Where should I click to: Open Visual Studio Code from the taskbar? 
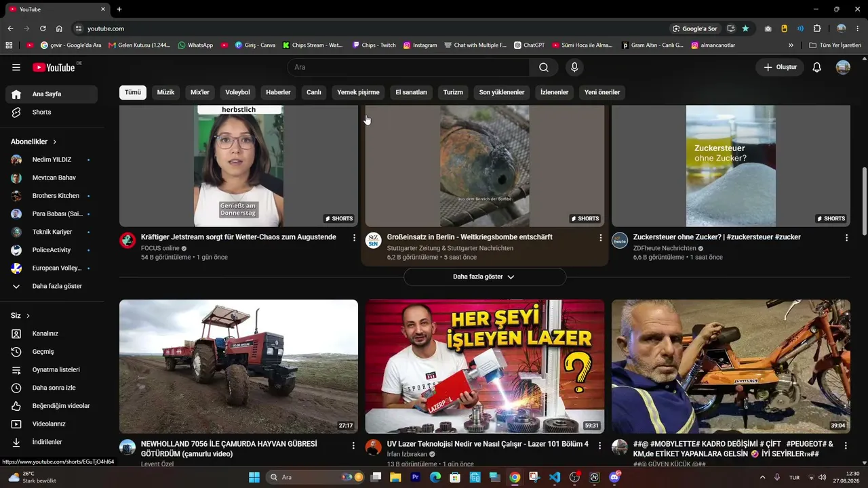pyautogui.click(x=555, y=477)
